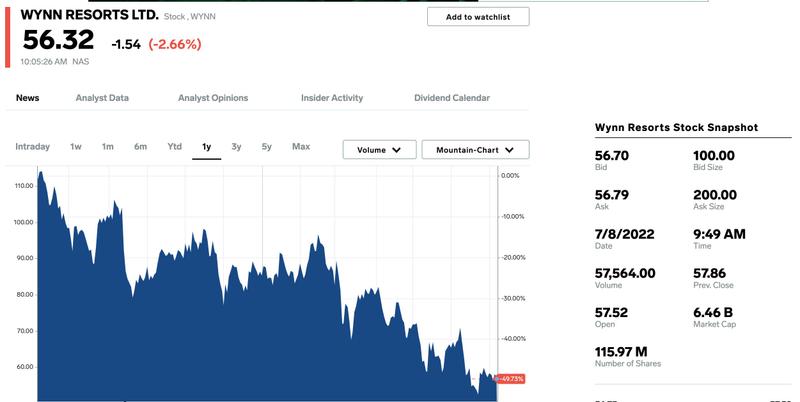Add WYNN to watchlist

coord(478,17)
